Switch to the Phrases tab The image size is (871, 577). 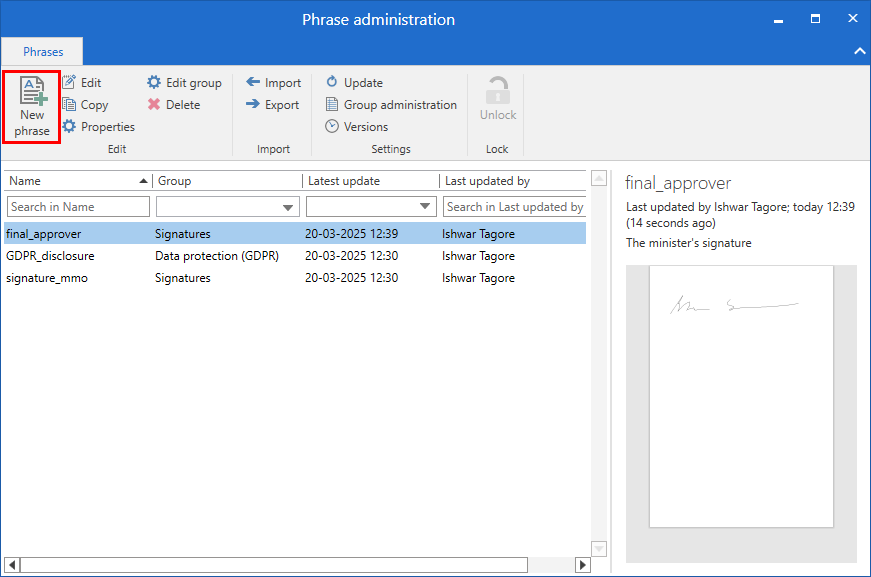pyautogui.click(x=43, y=52)
